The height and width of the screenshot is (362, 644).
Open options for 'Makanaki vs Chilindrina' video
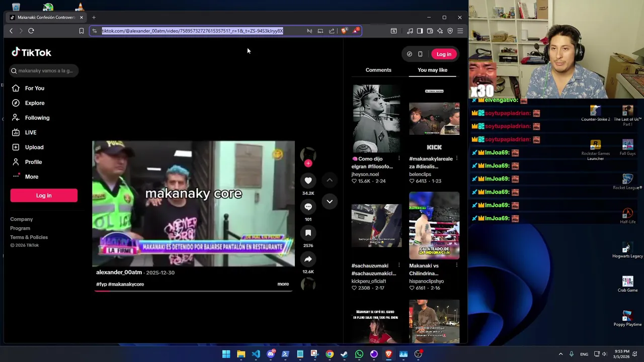tap(456, 265)
